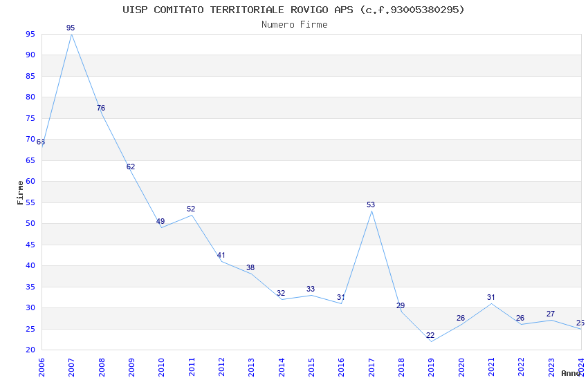Select the 38 data label for 2013
The image size is (588, 380).
click(x=250, y=267)
